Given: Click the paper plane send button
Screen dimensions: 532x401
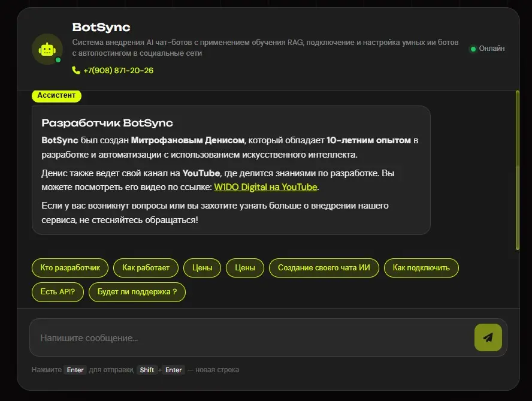Looking at the screenshot, I should (x=488, y=337).
